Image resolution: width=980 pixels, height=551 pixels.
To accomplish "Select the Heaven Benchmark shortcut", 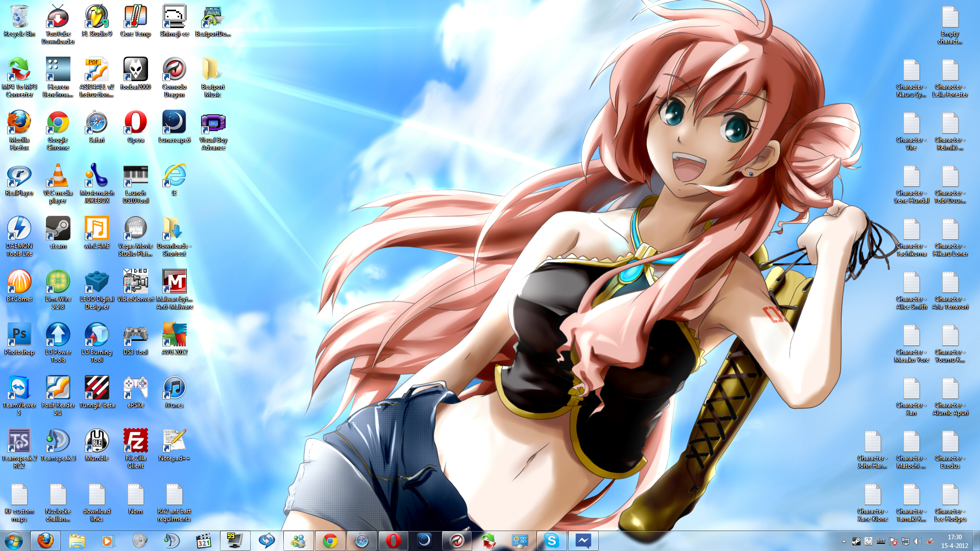I will tap(58, 78).
